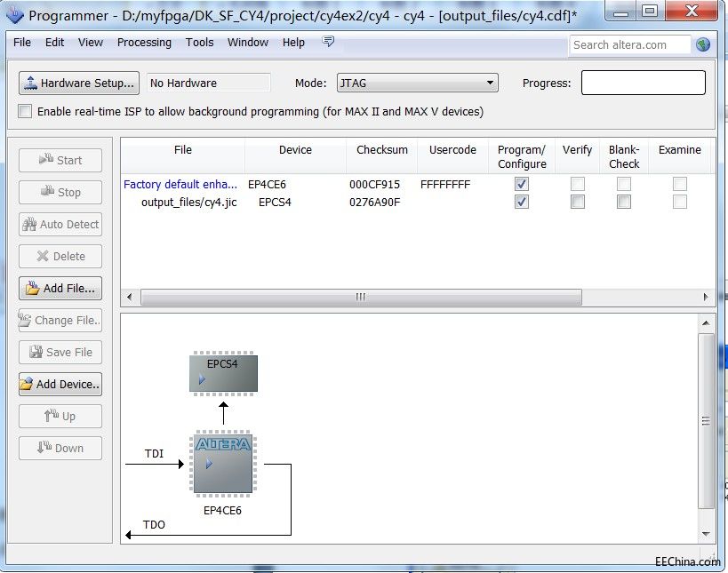Screen dimensions: 728x573
Task: Enable real-time ISP checkbox
Action: [25, 111]
